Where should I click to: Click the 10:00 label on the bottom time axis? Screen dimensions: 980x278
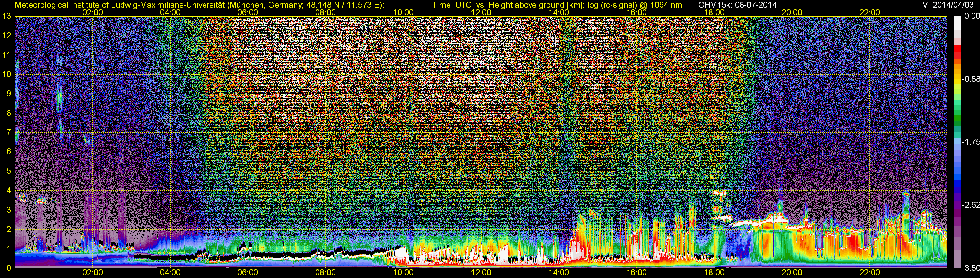click(403, 273)
